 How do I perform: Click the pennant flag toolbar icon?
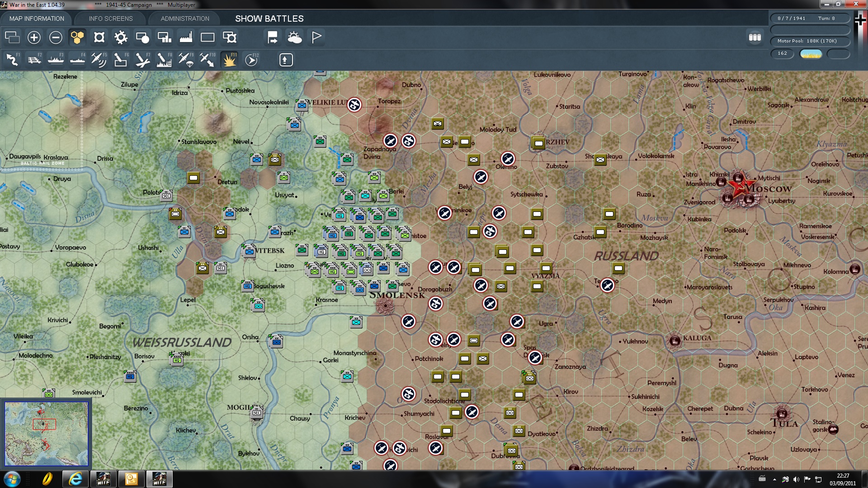(316, 37)
